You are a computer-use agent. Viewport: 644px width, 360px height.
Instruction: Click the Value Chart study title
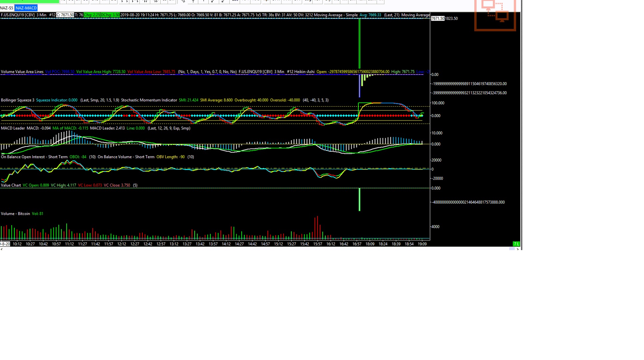tap(11, 185)
